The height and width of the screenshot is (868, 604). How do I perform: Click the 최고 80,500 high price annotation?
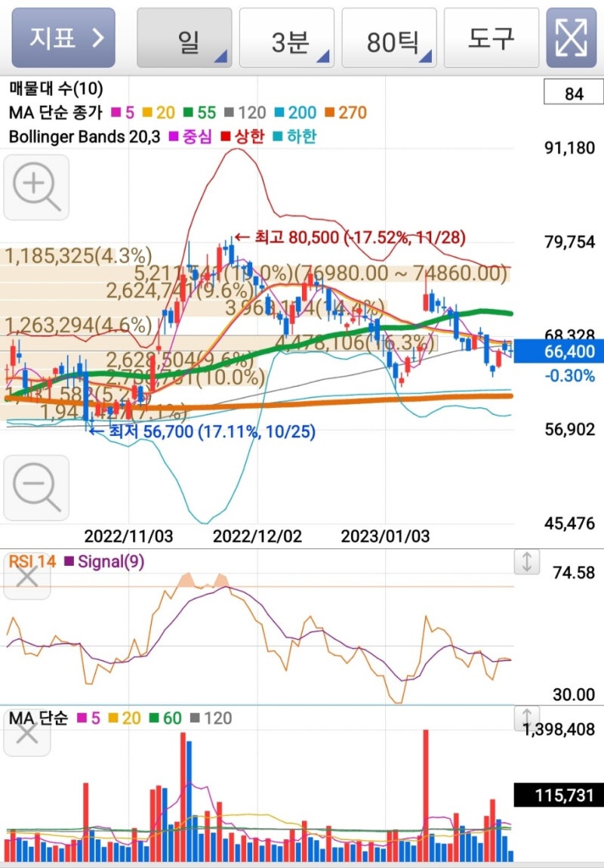click(350, 237)
